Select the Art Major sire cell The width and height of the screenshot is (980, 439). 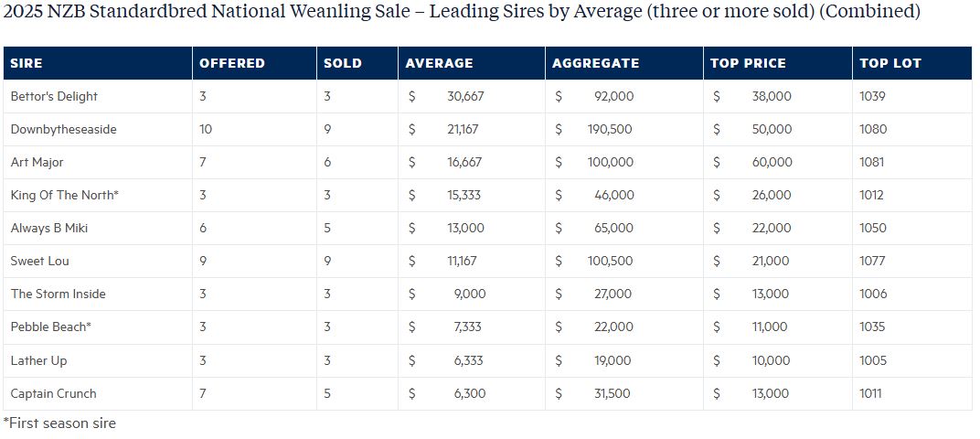pyautogui.click(x=37, y=162)
